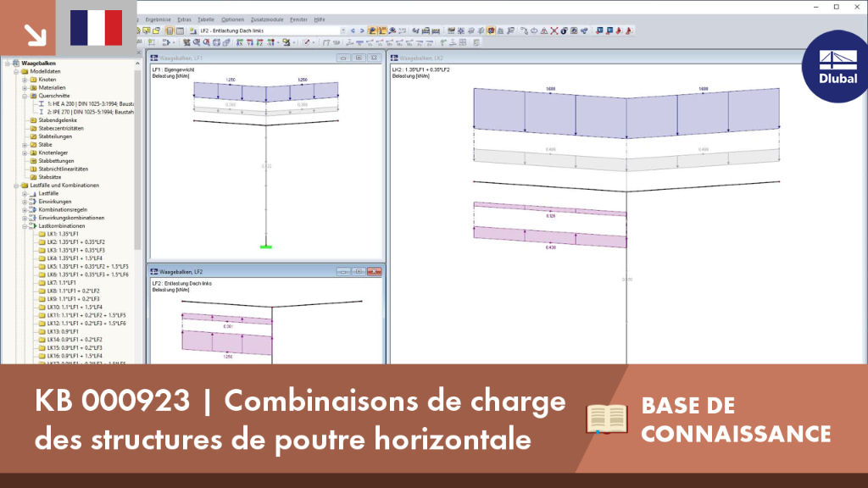Select LK2: 1.35*LF1 + 0.35*LF2 combination
This screenshot has width=868, height=488.
click(x=75, y=242)
